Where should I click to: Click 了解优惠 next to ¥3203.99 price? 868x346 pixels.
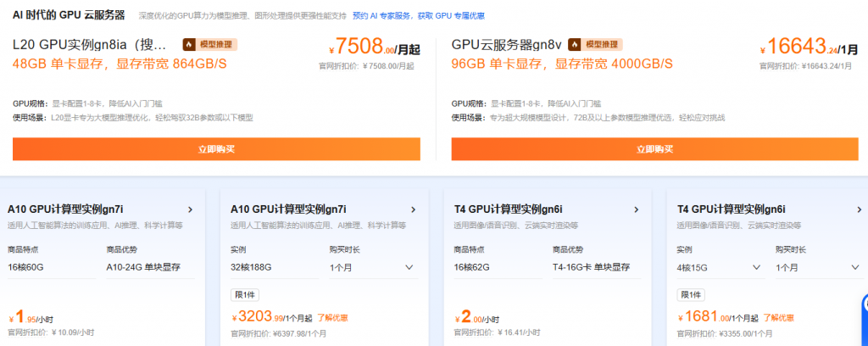pyautogui.click(x=332, y=318)
